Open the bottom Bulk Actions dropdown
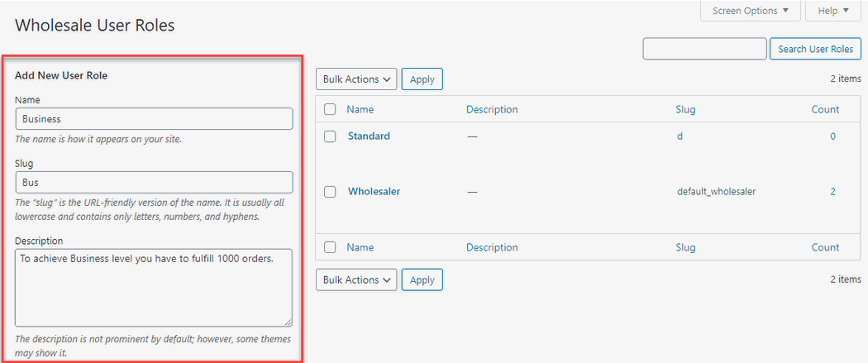This screenshot has height=363, width=868. click(x=356, y=280)
